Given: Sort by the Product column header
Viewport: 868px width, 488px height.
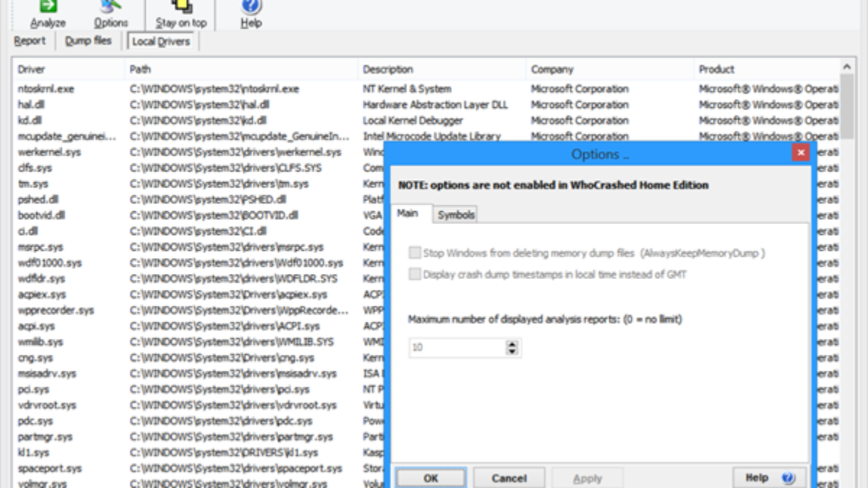Looking at the screenshot, I should tap(766, 69).
